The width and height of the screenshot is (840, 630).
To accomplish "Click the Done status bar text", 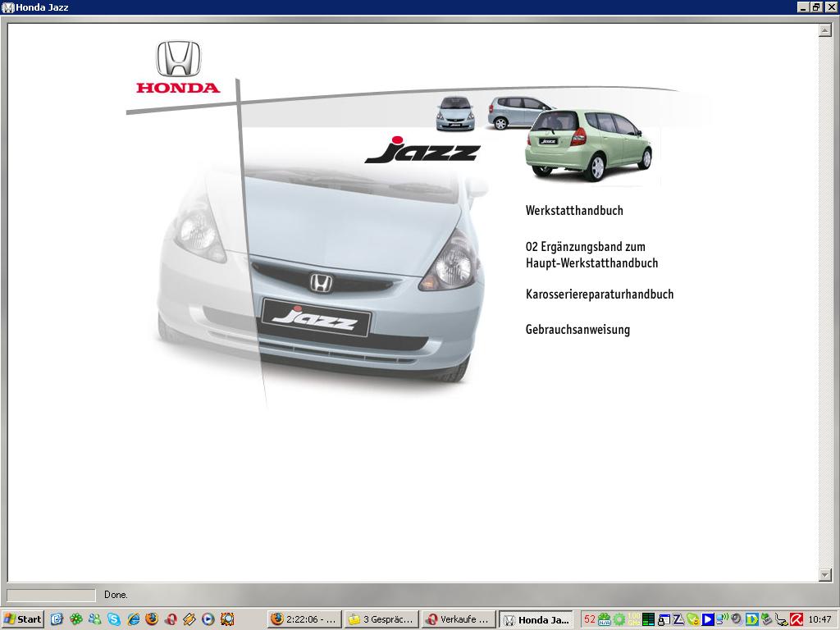I will pyautogui.click(x=116, y=595).
